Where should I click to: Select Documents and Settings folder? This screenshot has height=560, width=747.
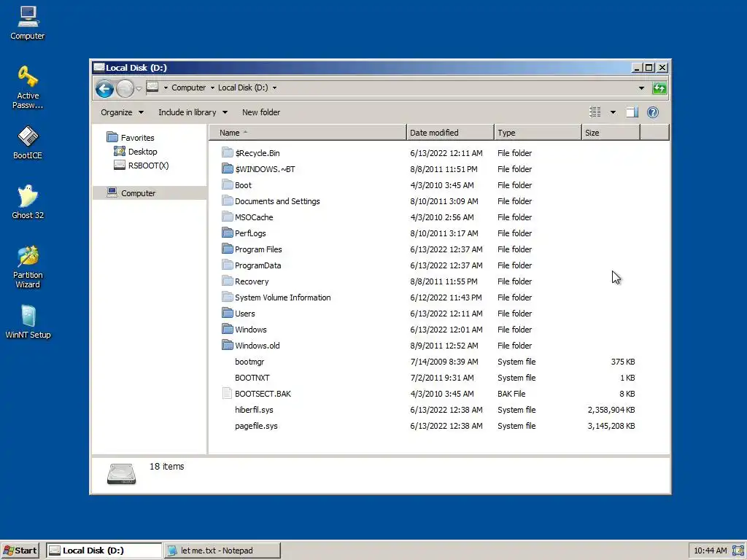277,201
